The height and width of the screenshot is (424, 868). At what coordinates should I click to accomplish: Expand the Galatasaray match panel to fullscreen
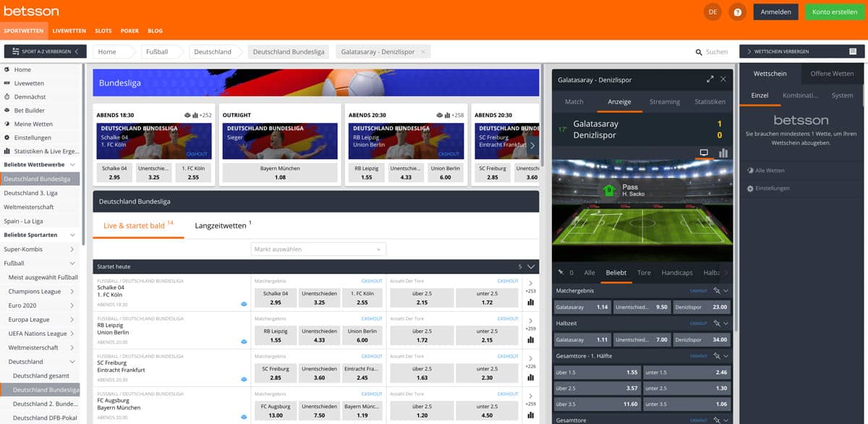(x=710, y=79)
